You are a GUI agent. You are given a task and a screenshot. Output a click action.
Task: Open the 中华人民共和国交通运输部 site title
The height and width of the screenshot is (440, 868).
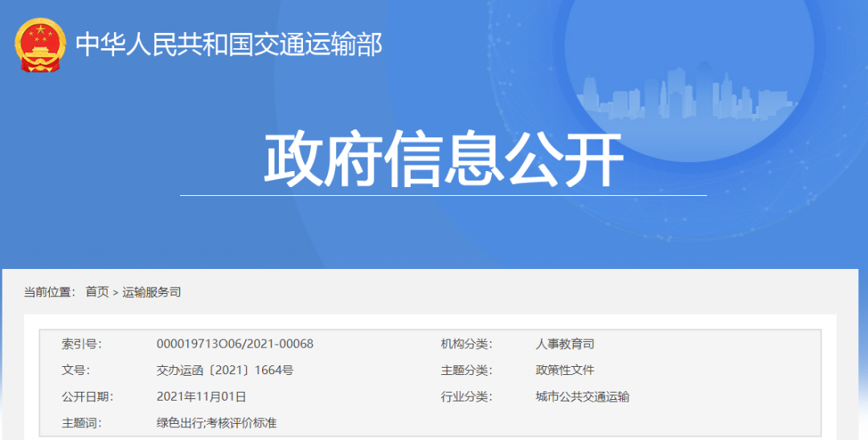tap(228, 44)
